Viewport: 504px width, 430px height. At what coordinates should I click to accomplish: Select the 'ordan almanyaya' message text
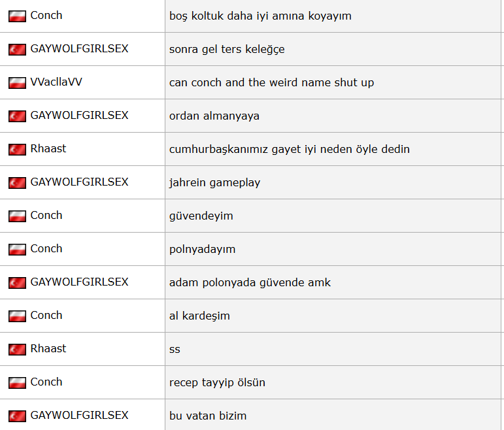click(214, 116)
